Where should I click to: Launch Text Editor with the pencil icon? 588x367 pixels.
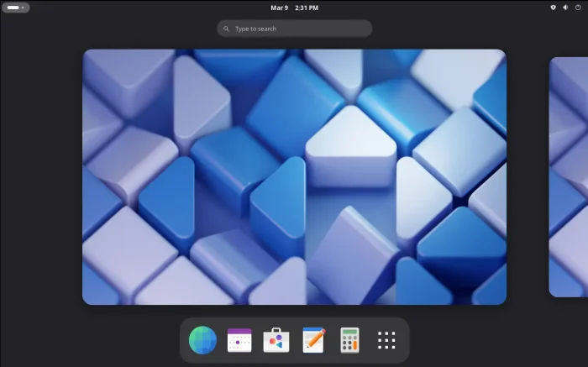pos(313,340)
